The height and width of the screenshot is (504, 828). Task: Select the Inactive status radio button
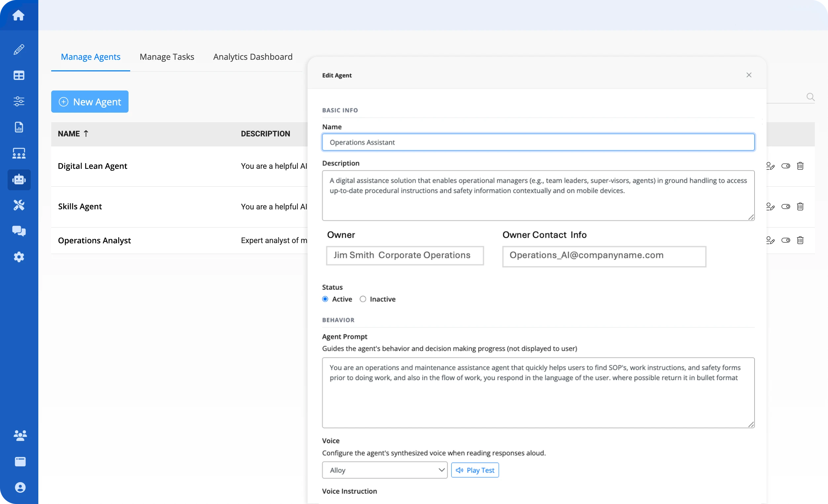[363, 299]
